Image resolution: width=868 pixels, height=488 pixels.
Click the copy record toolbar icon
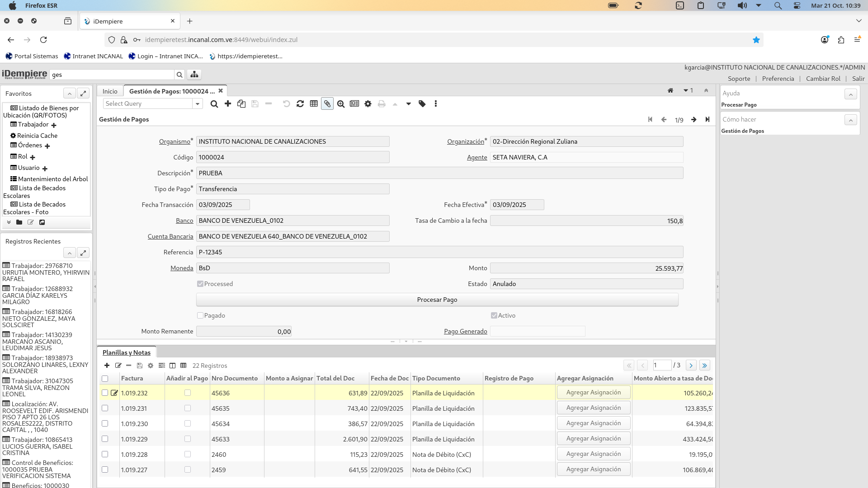point(241,104)
